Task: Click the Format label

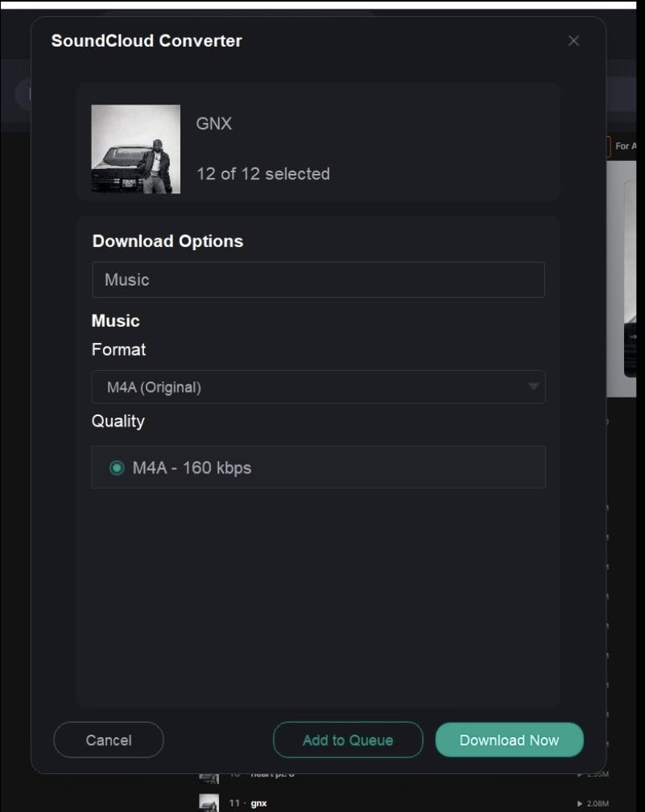Action: click(118, 349)
